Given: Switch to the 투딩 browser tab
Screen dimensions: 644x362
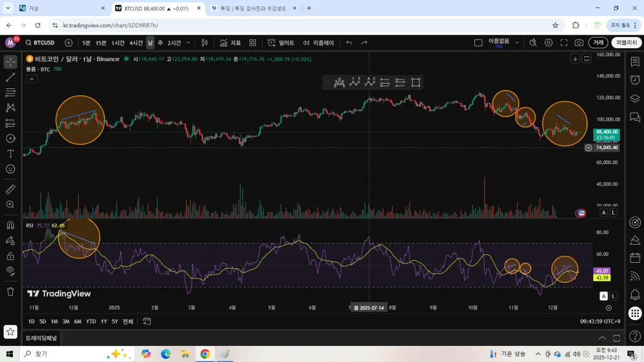Looking at the screenshot, I should [253, 9].
